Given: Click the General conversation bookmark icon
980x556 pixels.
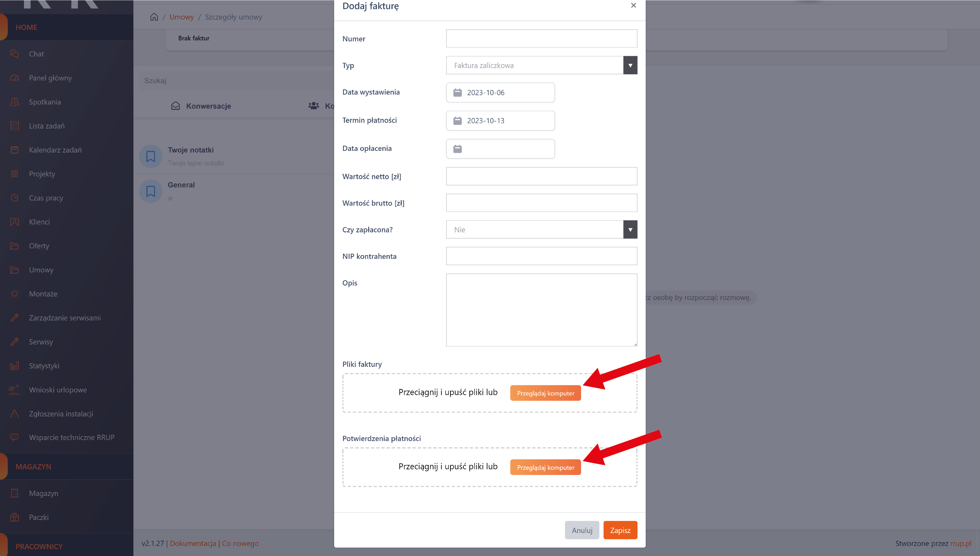Looking at the screenshot, I should (x=151, y=191).
